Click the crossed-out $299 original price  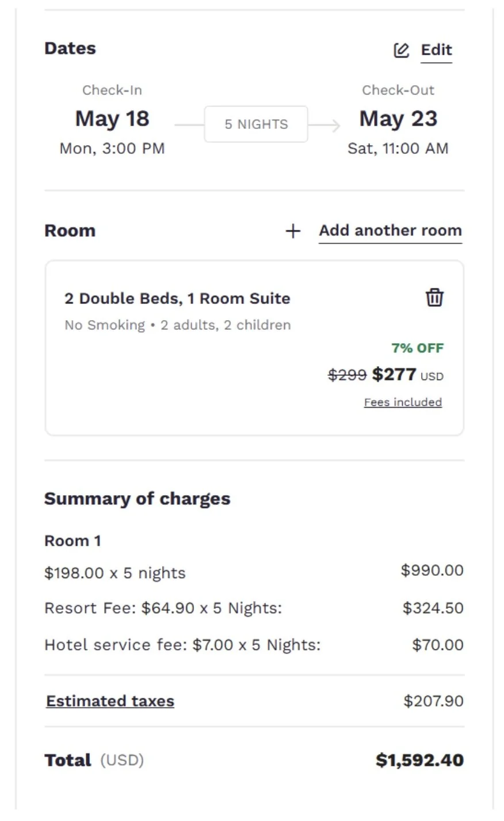(x=347, y=375)
